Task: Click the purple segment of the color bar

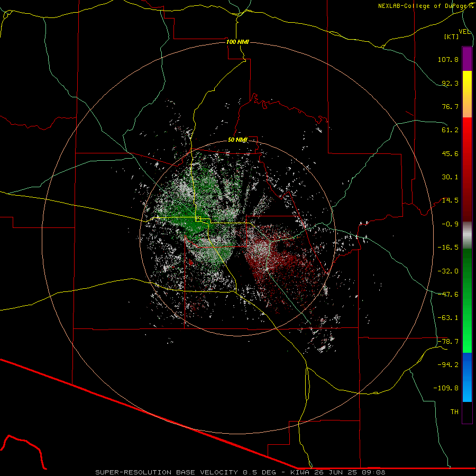Action: pyautogui.click(x=467, y=59)
